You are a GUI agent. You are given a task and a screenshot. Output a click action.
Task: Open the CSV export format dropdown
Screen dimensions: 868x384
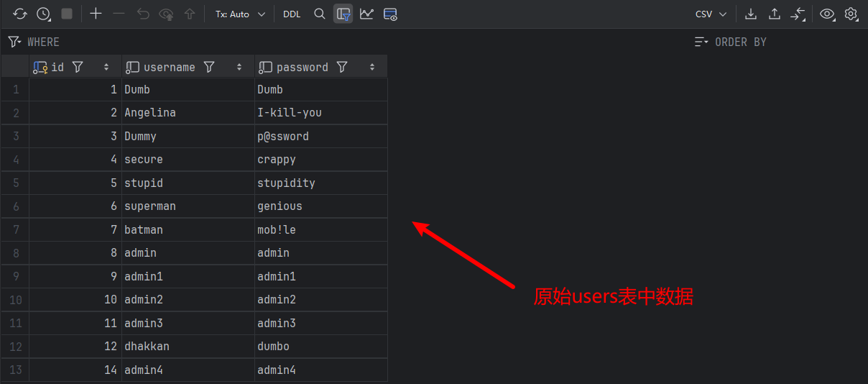[x=711, y=14]
